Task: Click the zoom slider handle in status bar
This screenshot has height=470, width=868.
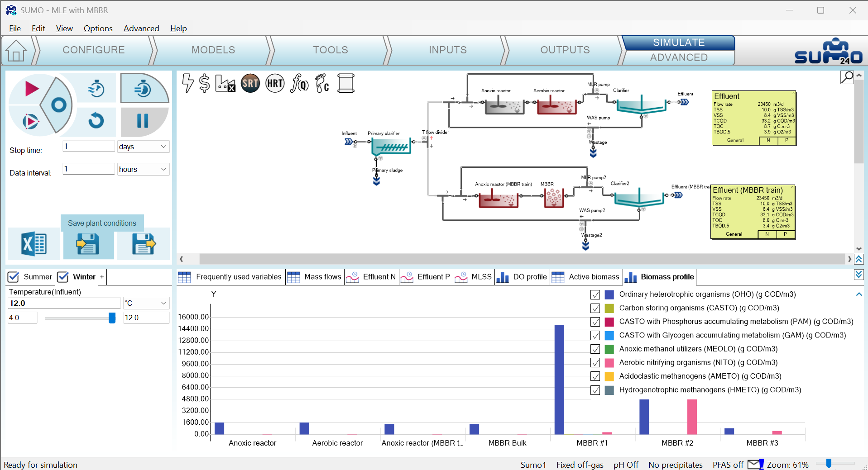Action: tap(829, 464)
